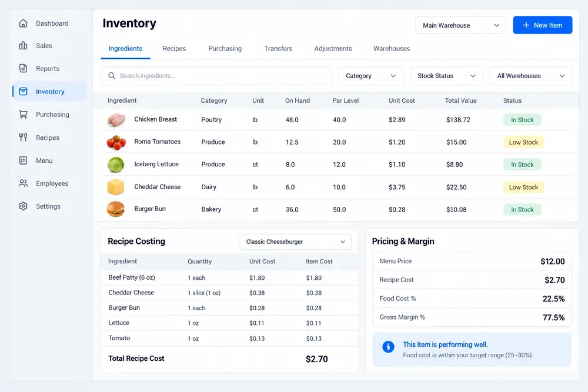The height and width of the screenshot is (392, 588).
Task: Switch to the Adjustments tab
Action: 333,48
